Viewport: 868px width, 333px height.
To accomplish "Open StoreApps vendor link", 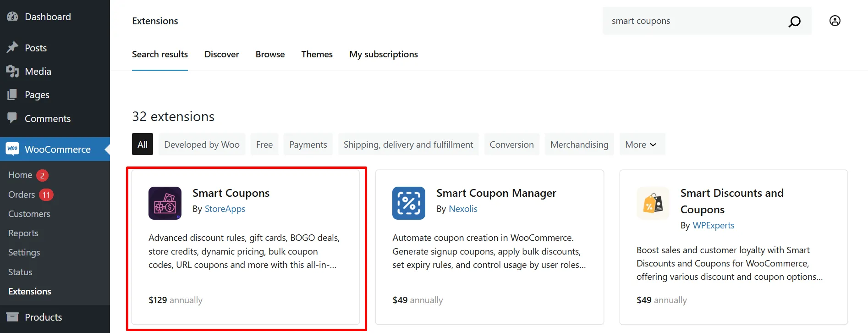I will [x=225, y=209].
